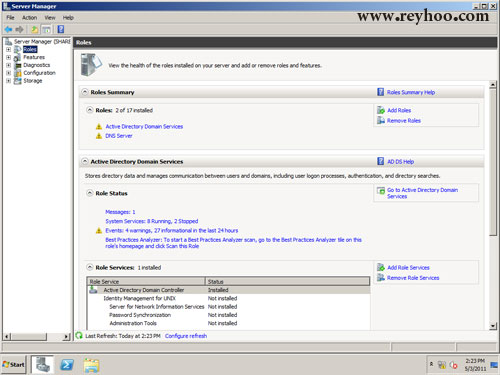Click the Configuration tree node icon

pyautogui.click(x=17, y=73)
